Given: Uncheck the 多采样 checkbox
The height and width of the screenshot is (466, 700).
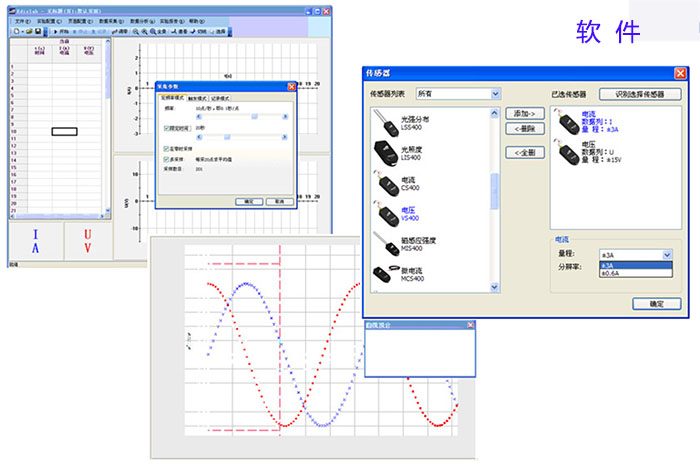Looking at the screenshot, I should tap(166, 157).
